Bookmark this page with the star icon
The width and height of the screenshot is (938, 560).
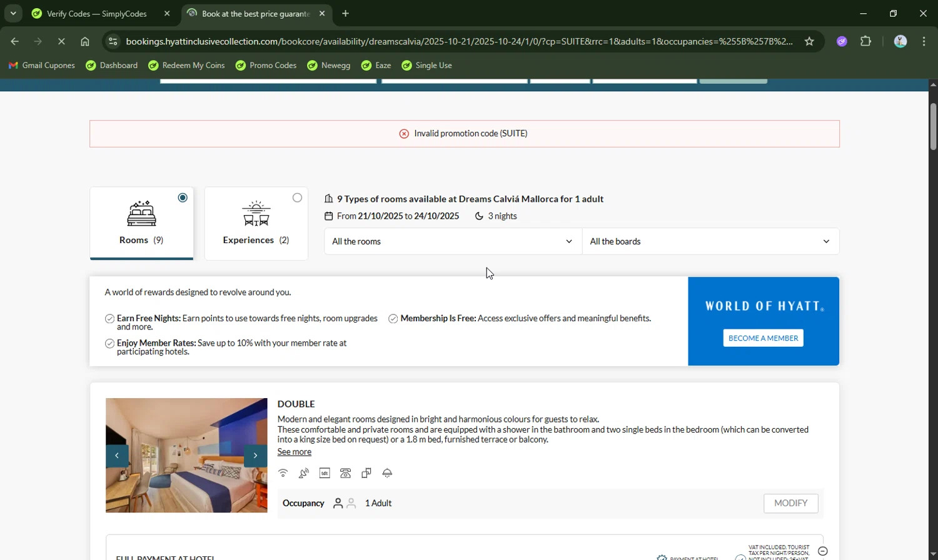coord(809,41)
